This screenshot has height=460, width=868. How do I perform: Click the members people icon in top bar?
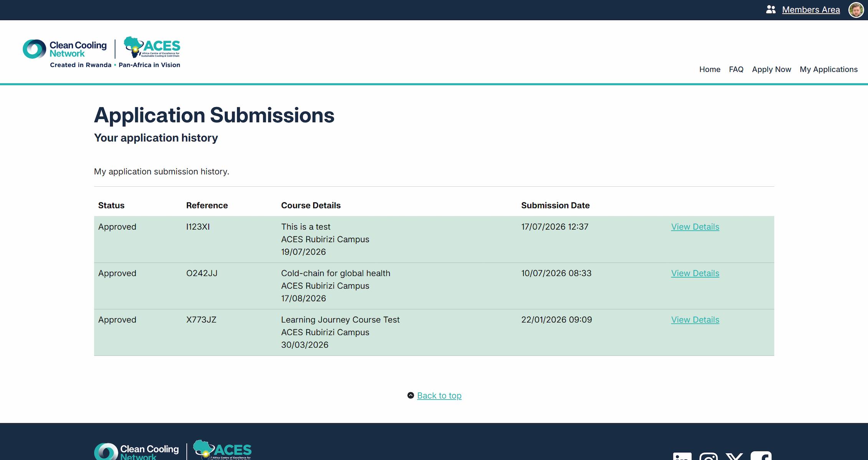click(771, 10)
